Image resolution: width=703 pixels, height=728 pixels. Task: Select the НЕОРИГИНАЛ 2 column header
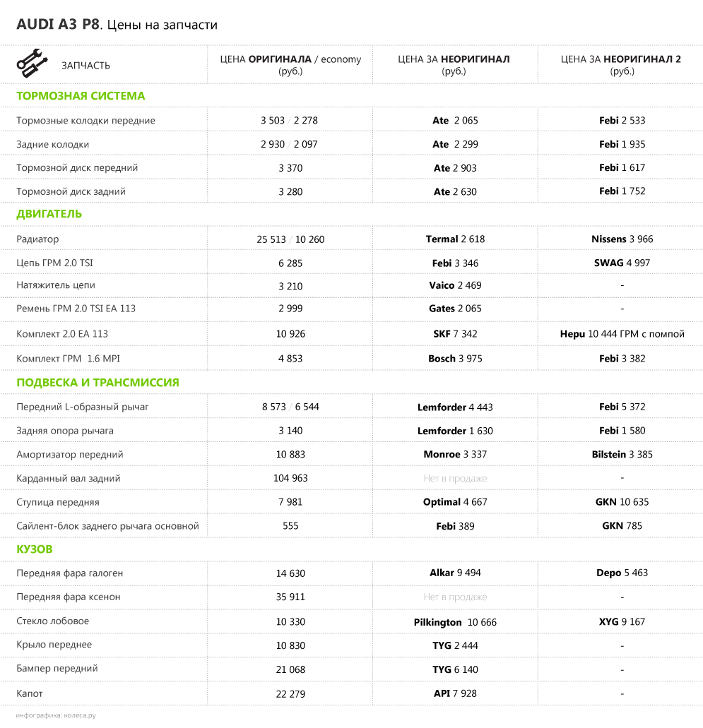[621, 65]
